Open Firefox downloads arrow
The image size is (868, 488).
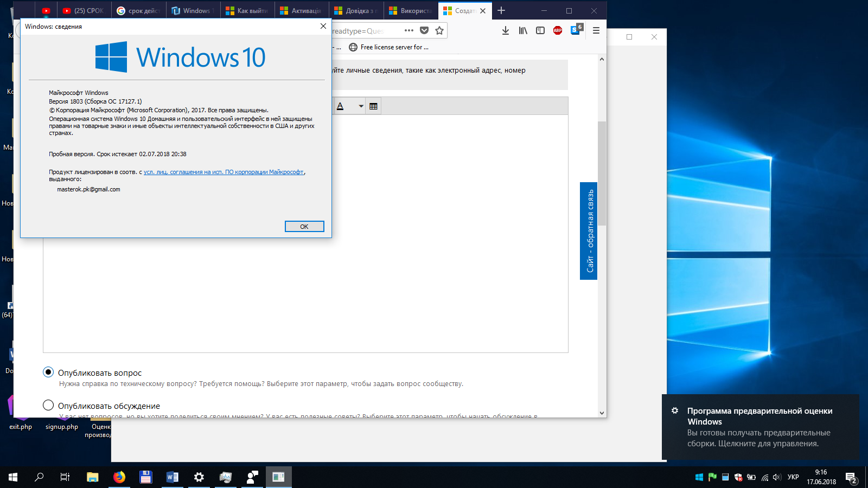pos(506,30)
